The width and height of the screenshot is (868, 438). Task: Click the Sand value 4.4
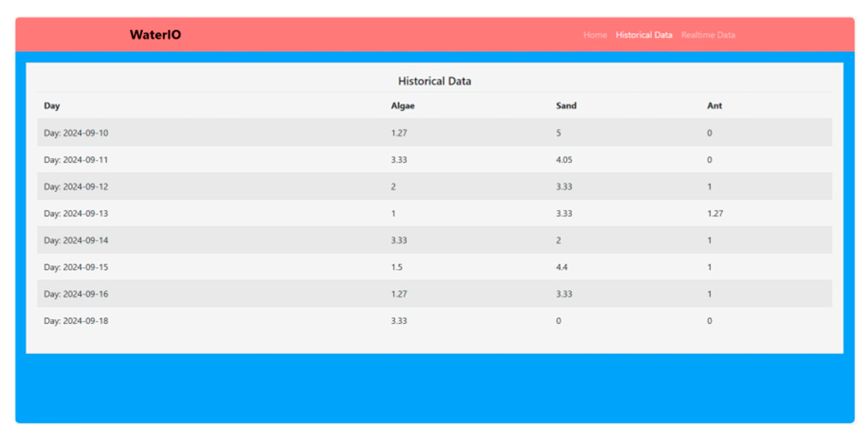pyautogui.click(x=562, y=267)
